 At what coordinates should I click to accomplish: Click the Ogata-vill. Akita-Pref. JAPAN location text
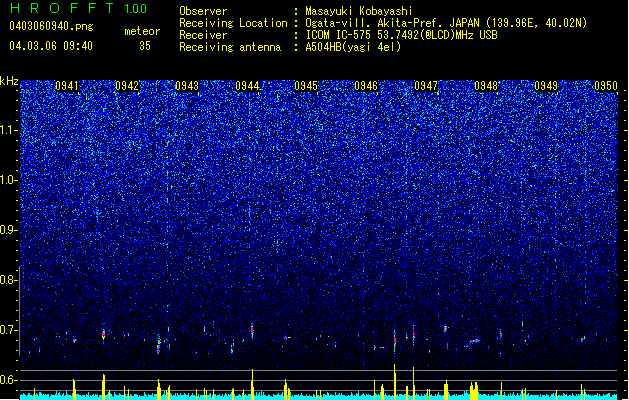point(446,23)
